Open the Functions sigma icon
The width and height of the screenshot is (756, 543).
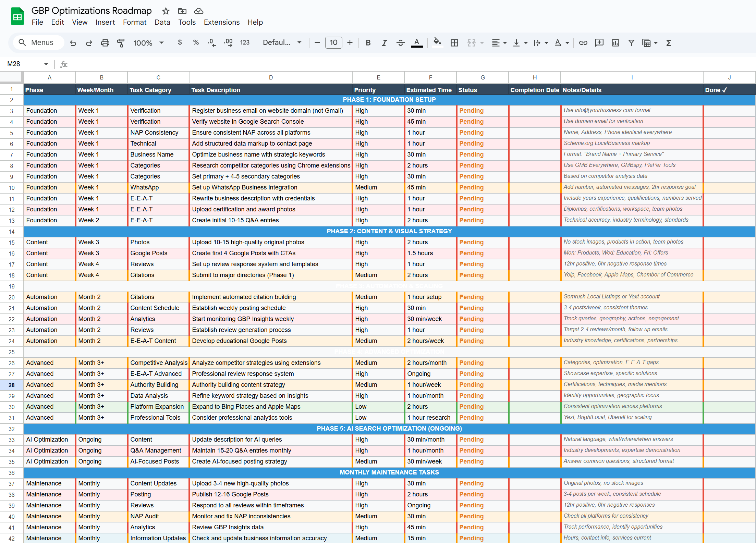[668, 43]
